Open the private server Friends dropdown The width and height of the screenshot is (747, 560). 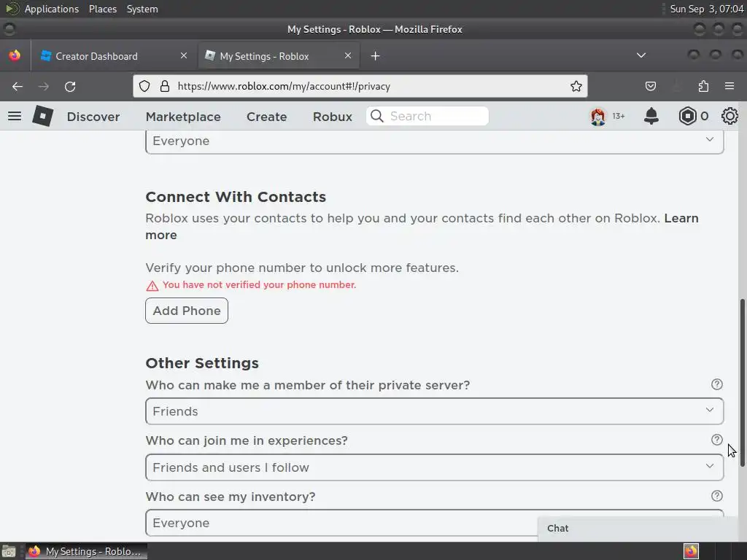tap(435, 411)
